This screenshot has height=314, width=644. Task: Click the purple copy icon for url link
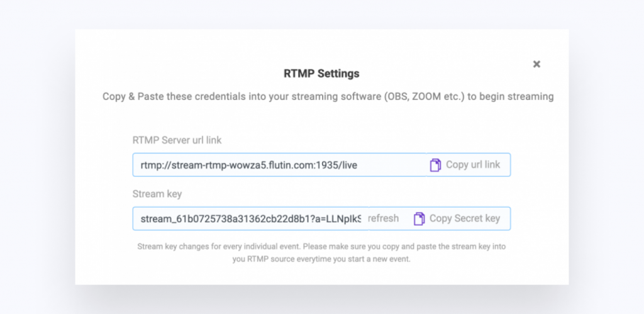coord(435,165)
